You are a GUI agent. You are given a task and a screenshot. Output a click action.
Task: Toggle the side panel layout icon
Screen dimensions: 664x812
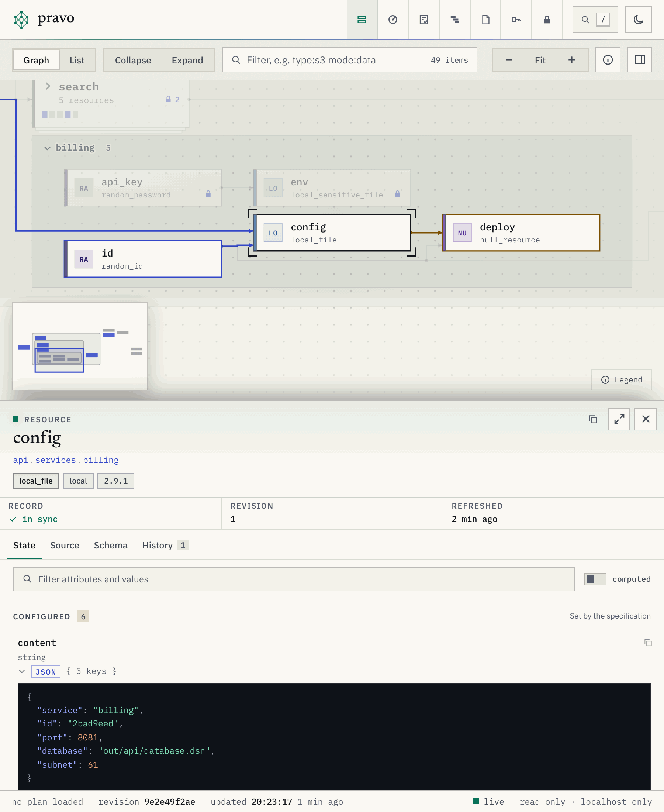[x=640, y=60]
